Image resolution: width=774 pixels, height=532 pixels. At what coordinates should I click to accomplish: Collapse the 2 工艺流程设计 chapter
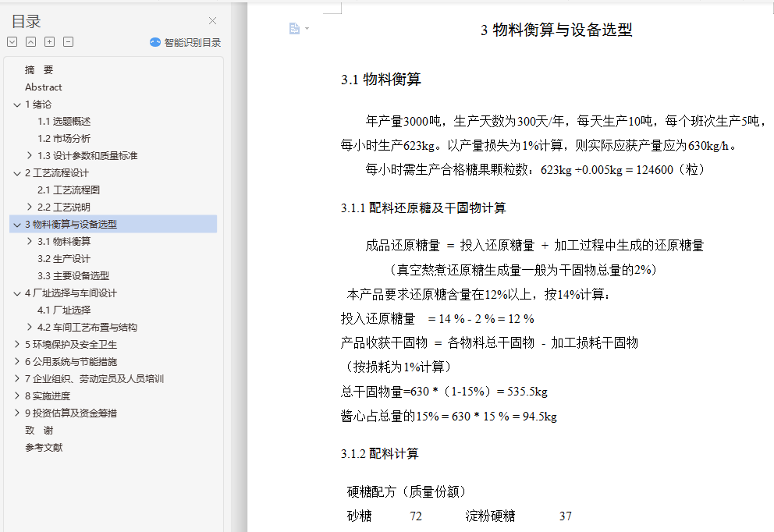(17, 173)
